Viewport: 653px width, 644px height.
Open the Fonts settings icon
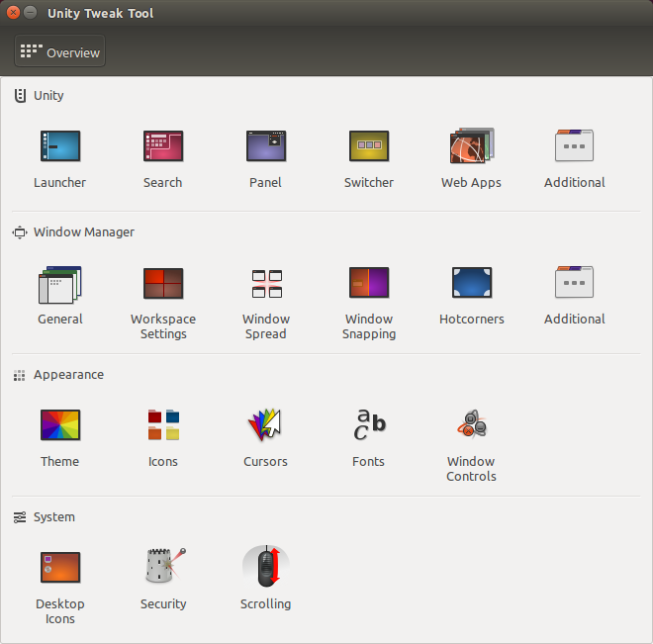[x=369, y=424]
